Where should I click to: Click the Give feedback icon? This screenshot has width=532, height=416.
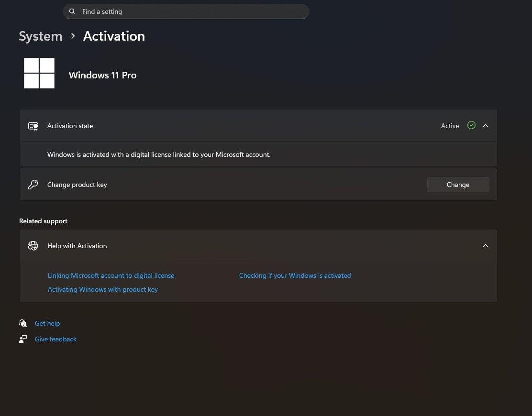(23, 339)
